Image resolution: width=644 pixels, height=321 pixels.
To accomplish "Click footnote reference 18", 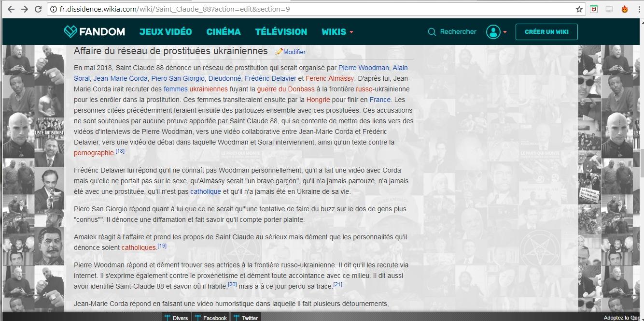I will click(120, 151).
